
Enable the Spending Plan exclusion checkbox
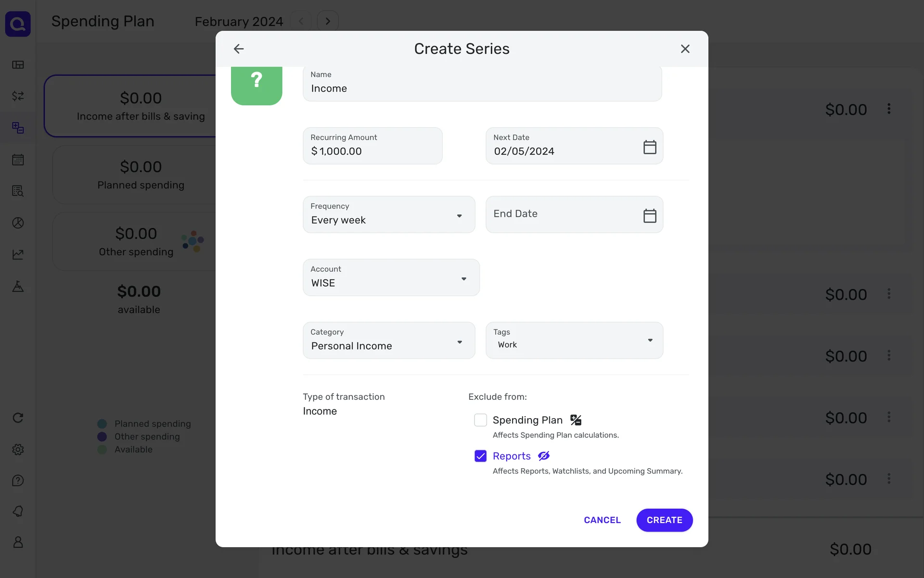click(x=480, y=420)
